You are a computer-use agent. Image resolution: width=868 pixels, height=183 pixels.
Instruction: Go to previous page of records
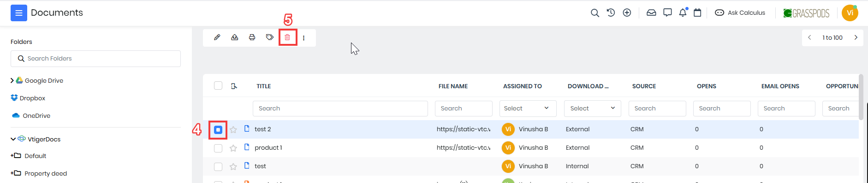tap(809, 37)
